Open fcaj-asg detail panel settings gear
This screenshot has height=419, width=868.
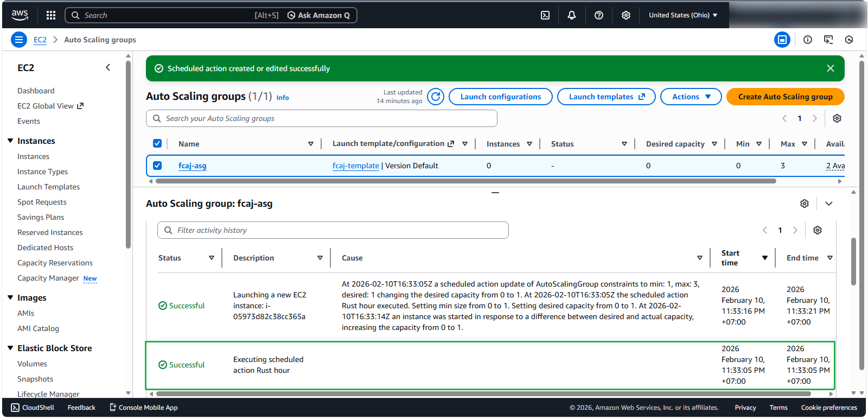pyautogui.click(x=805, y=204)
